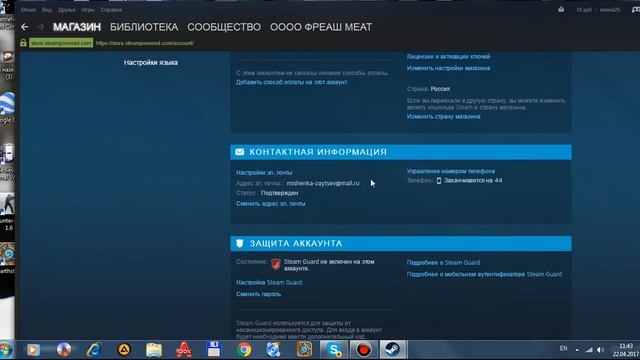The image size is (640, 360).
Task: Click Сменить адрес эл. почты link
Action: [270, 203]
